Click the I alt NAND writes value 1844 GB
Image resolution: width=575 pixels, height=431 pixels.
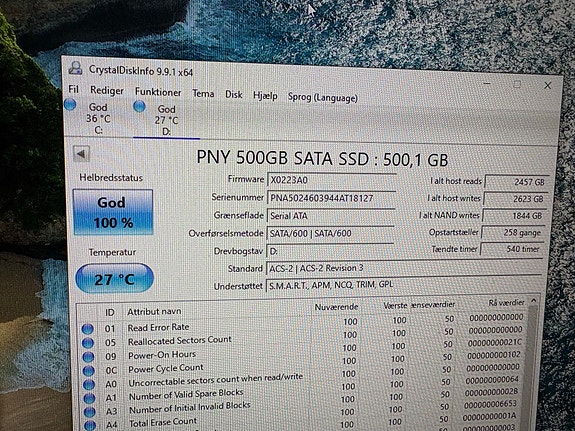tap(513, 216)
